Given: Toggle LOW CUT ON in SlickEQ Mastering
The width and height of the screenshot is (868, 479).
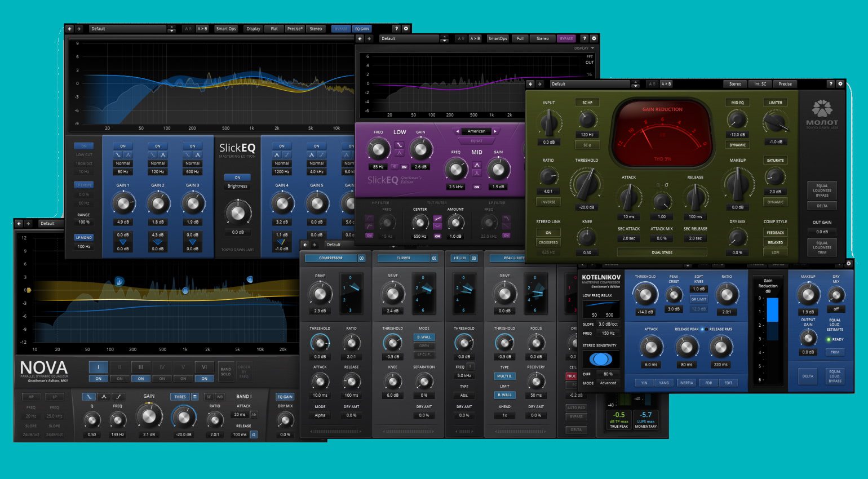Looking at the screenshot, I should coord(84,146).
